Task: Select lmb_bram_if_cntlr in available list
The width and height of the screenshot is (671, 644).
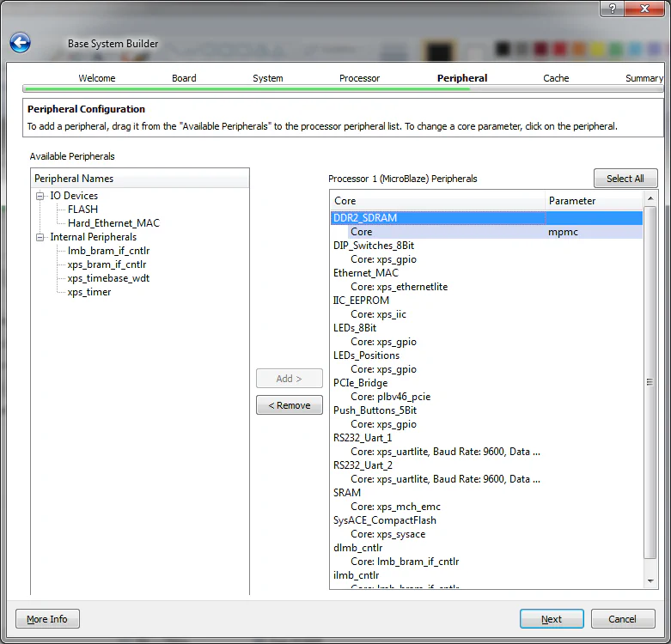Action: click(x=108, y=251)
